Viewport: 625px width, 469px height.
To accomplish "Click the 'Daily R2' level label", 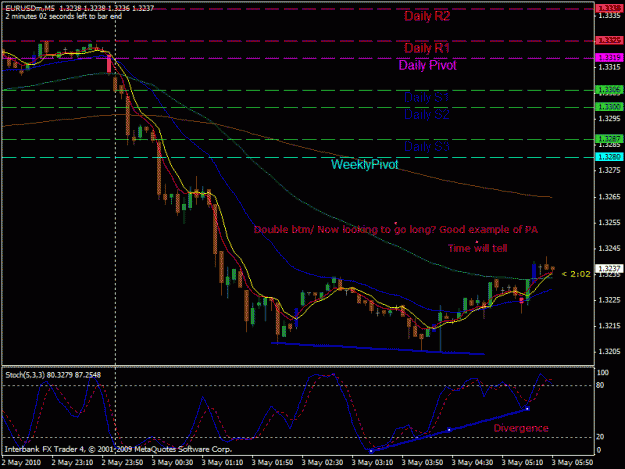I will [427, 16].
